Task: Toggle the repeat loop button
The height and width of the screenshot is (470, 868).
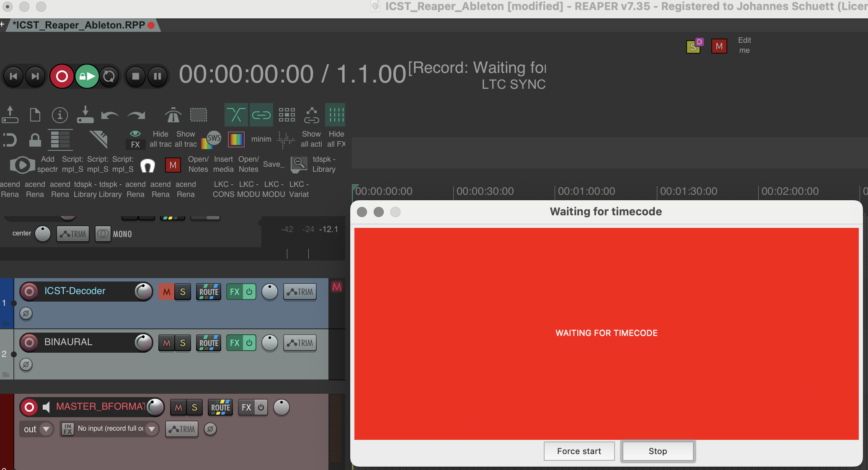Action: tap(109, 76)
